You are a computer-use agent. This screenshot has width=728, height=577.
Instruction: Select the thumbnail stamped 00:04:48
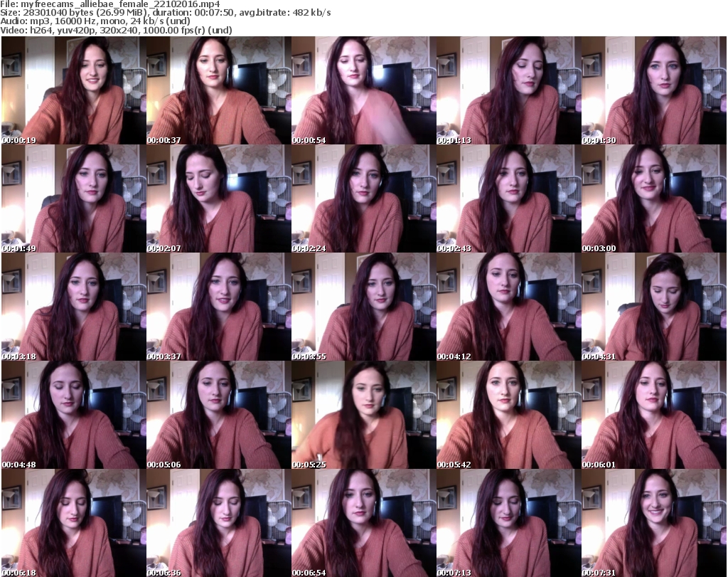click(74, 415)
